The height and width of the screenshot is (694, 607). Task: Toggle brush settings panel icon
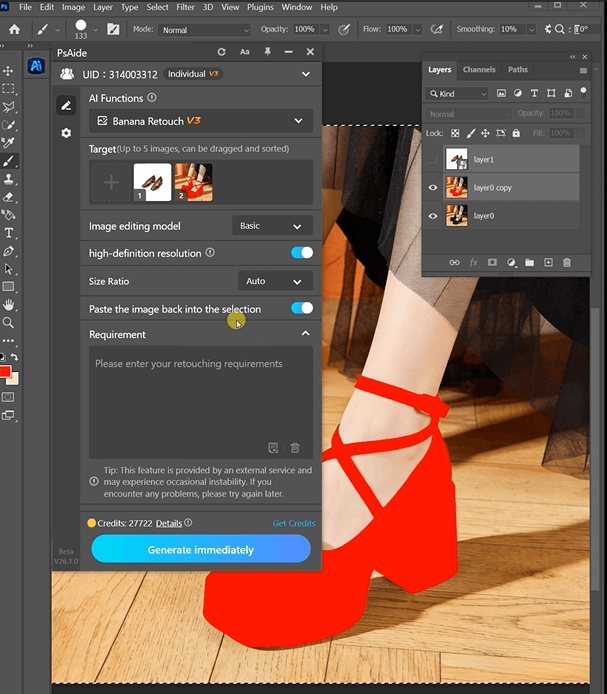(113, 29)
